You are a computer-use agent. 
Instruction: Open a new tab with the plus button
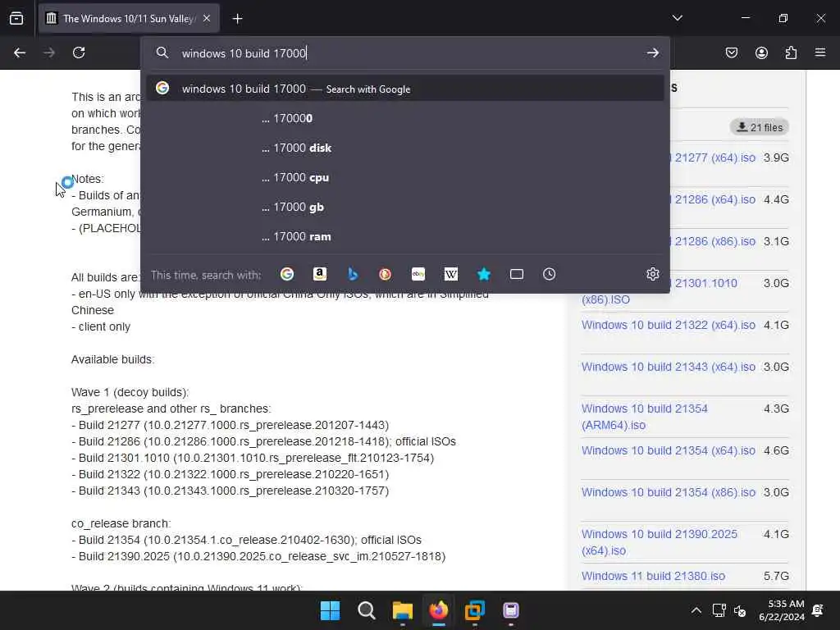tap(237, 19)
